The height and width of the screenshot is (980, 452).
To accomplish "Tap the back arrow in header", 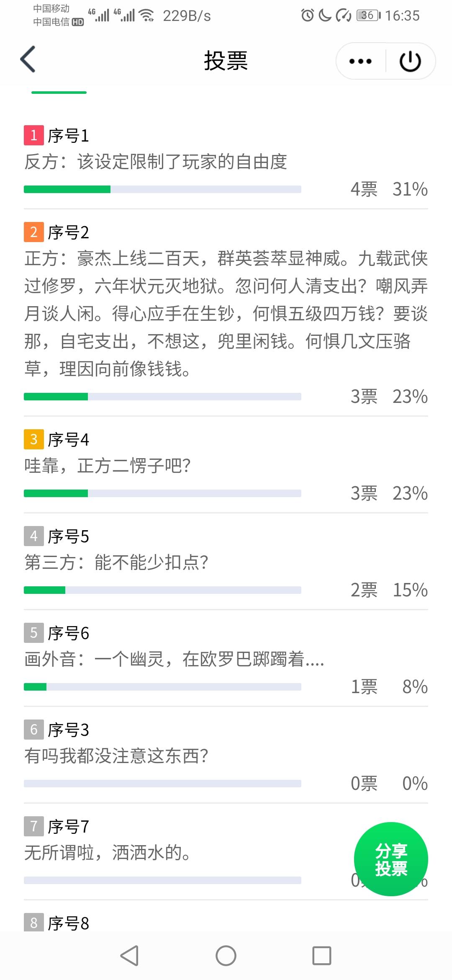I will (x=28, y=59).
